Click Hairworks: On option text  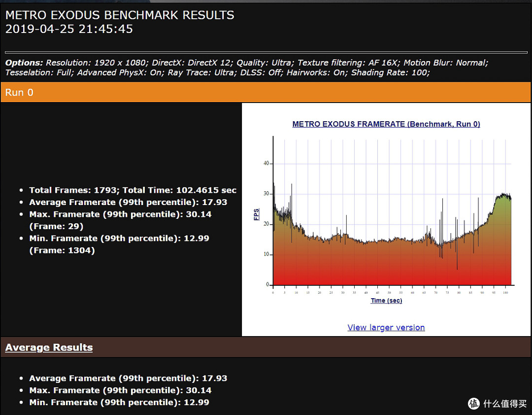(x=317, y=72)
